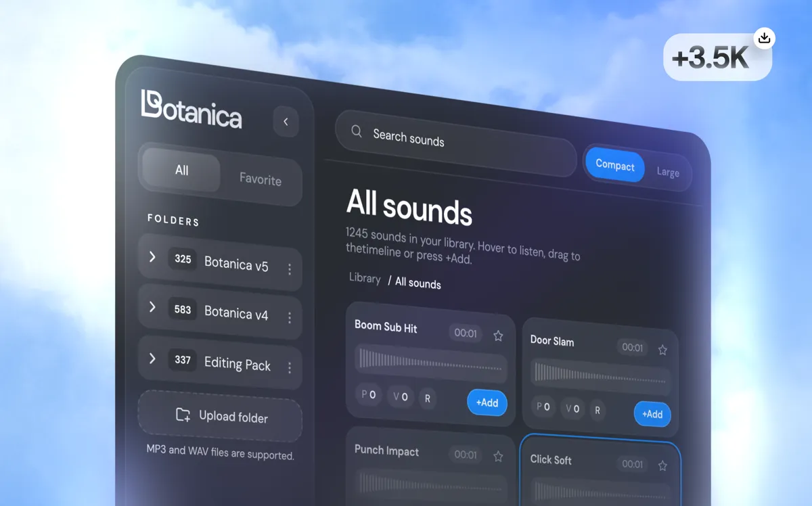Open options menu for Botanica v4 folder
Viewport: 812px width, 506px height.
click(290, 317)
